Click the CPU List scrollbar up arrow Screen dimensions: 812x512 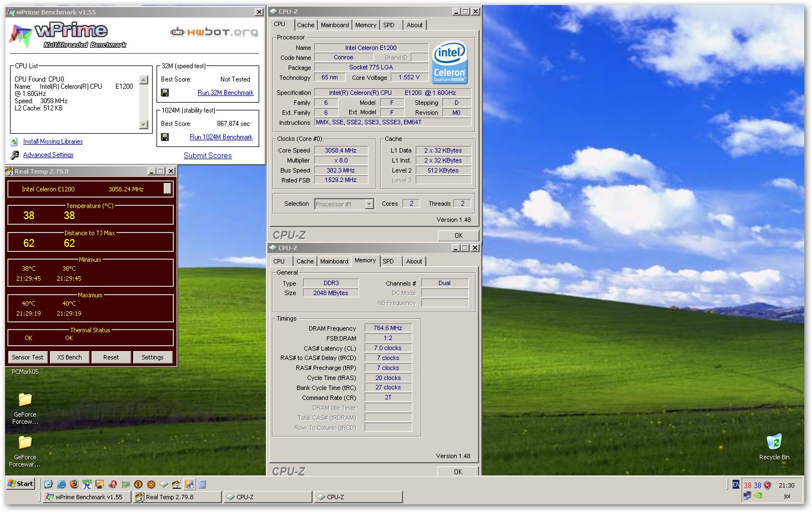coord(144,80)
